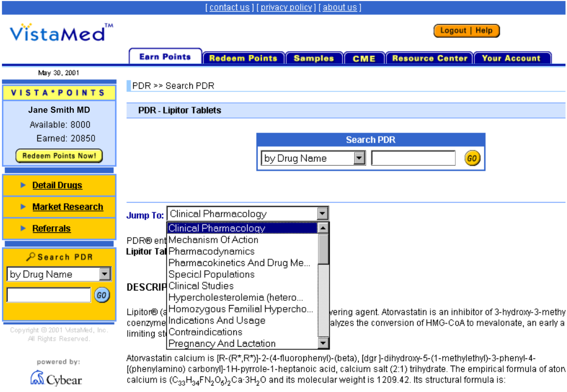Choose Contraindications from the list

click(242, 332)
